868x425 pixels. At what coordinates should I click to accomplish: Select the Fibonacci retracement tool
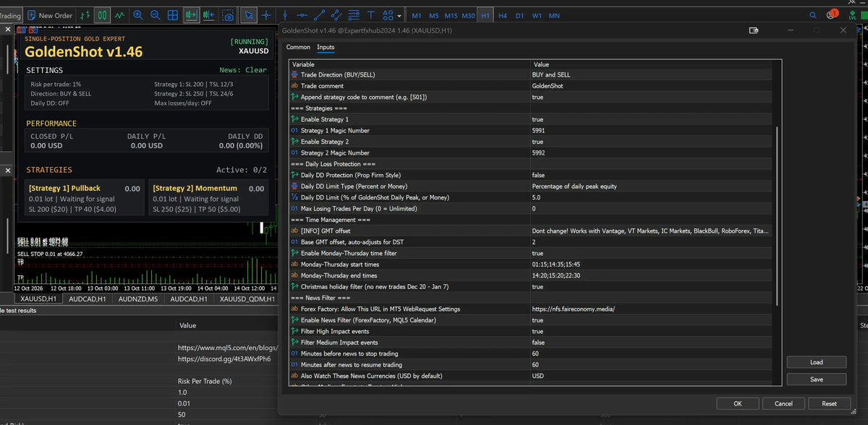click(354, 14)
